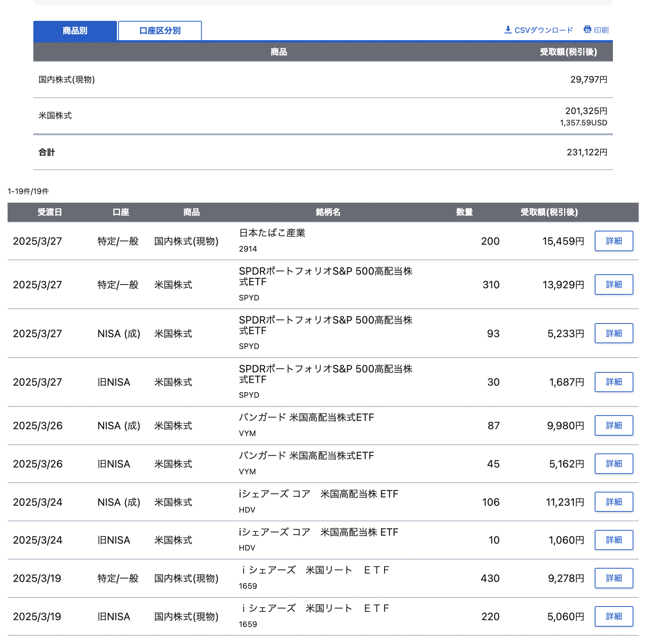Image resolution: width=672 pixels, height=641 pixels.
Task: Click the 231,122円 total amount
Action: [587, 152]
